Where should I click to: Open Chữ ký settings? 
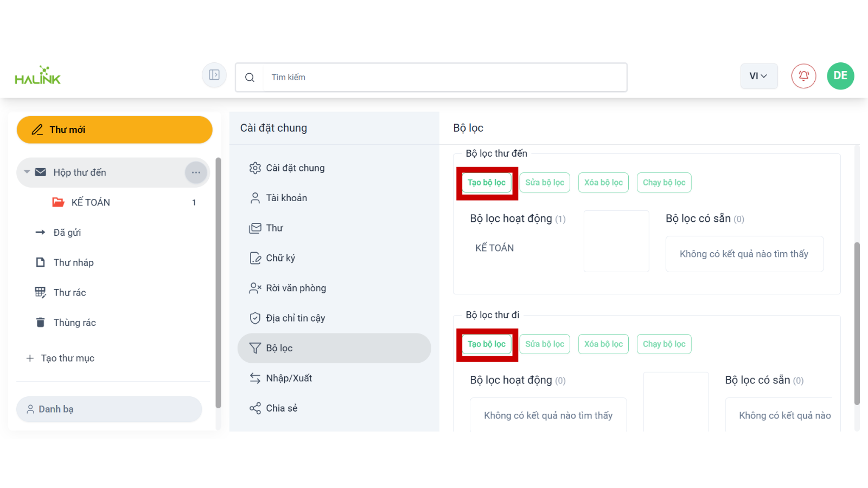280,258
